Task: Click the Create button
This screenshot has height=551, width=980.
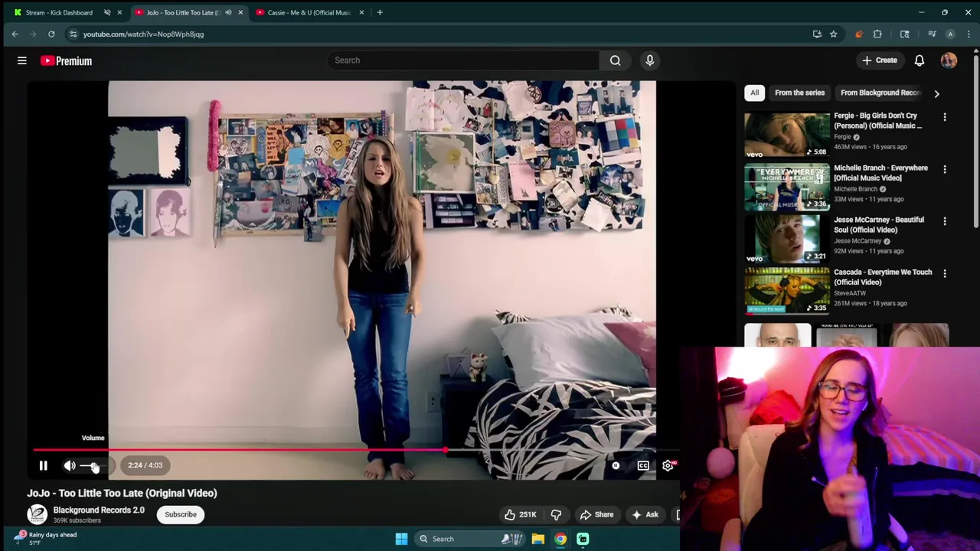Action: (x=880, y=60)
